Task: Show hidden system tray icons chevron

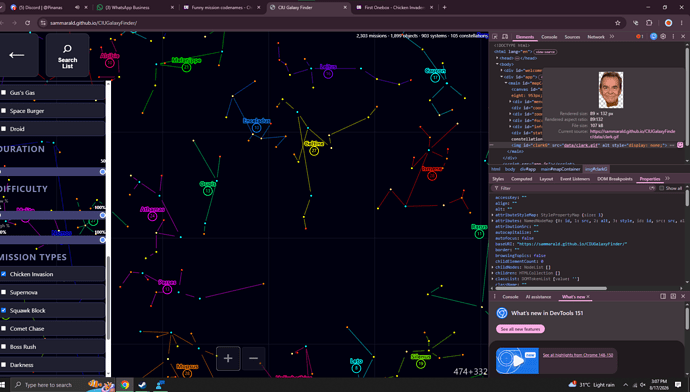Action: 625,385
